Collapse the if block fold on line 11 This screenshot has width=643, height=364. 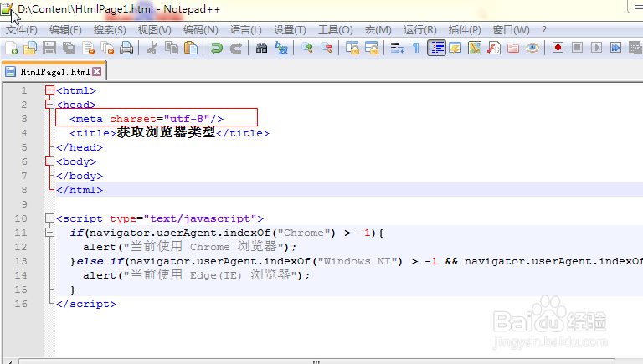[x=49, y=233]
